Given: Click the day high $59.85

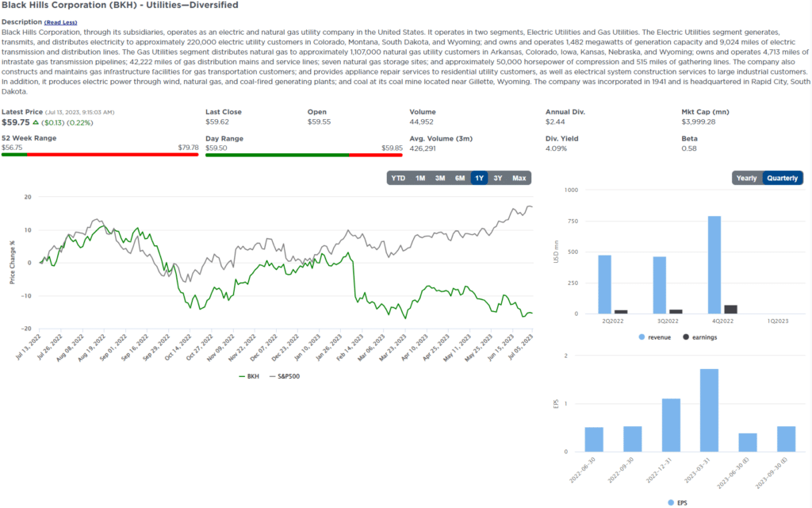Looking at the screenshot, I should pos(392,148).
